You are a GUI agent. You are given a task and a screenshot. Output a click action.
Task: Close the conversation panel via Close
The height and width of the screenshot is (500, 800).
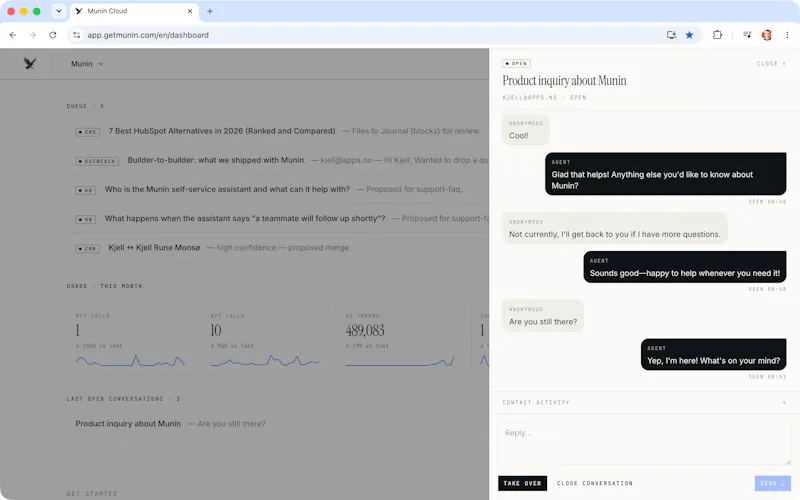771,64
